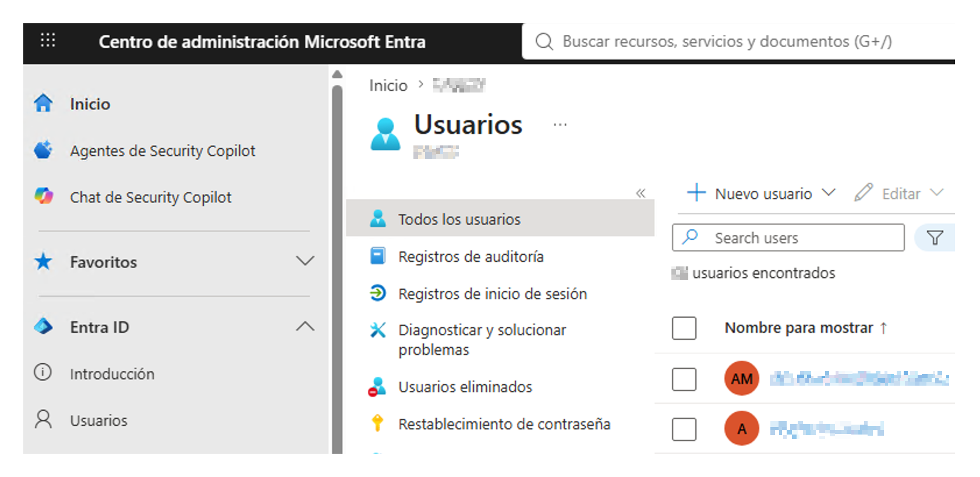Click the Entra ID diamond icon
The image size is (980, 477).
click(43, 326)
